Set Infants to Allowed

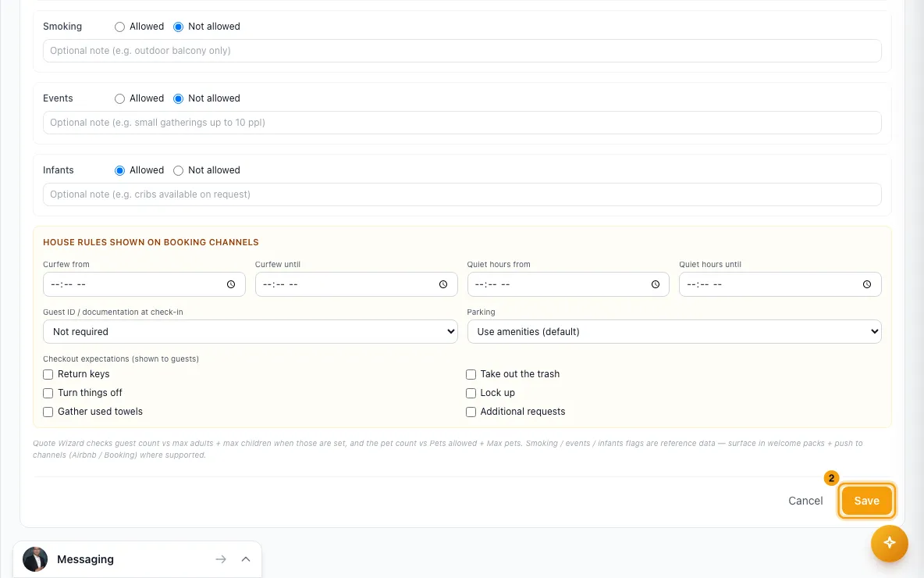(119, 170)
